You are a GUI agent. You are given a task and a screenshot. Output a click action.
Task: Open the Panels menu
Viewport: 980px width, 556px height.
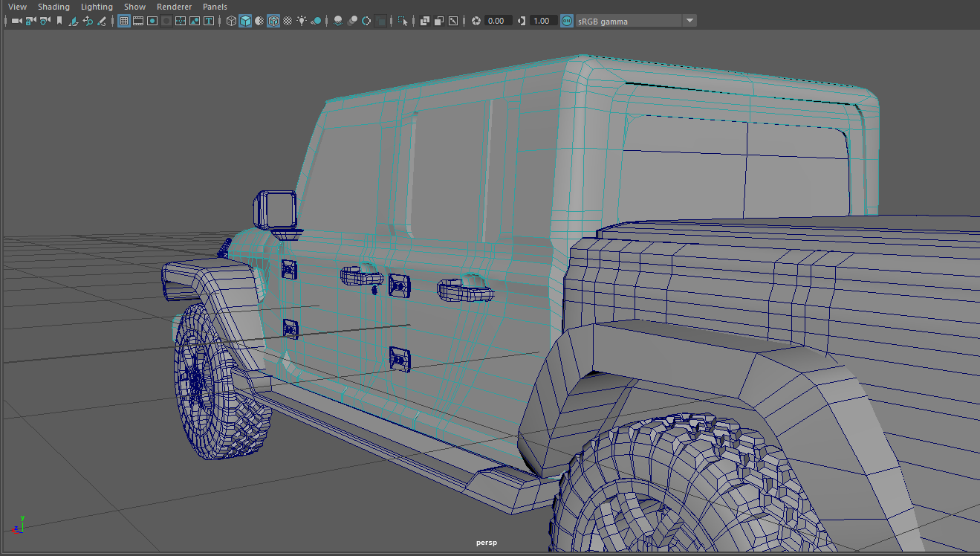click(215, 7)
